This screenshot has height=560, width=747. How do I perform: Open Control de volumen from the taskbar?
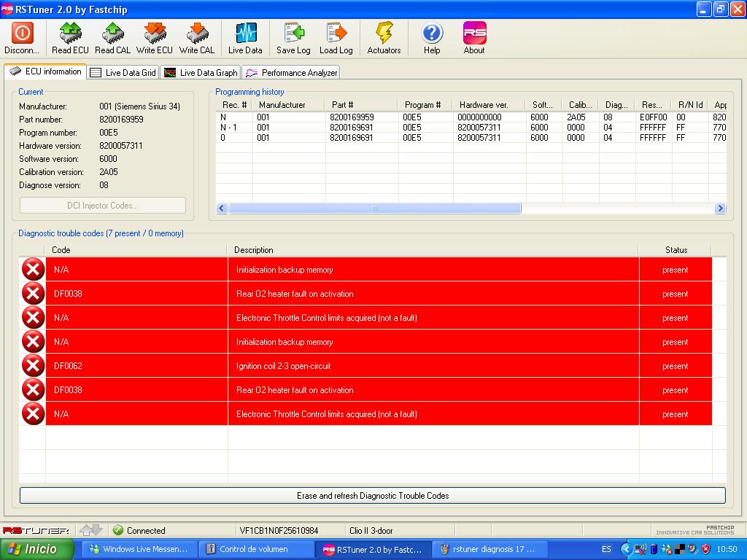click(255, 549)
